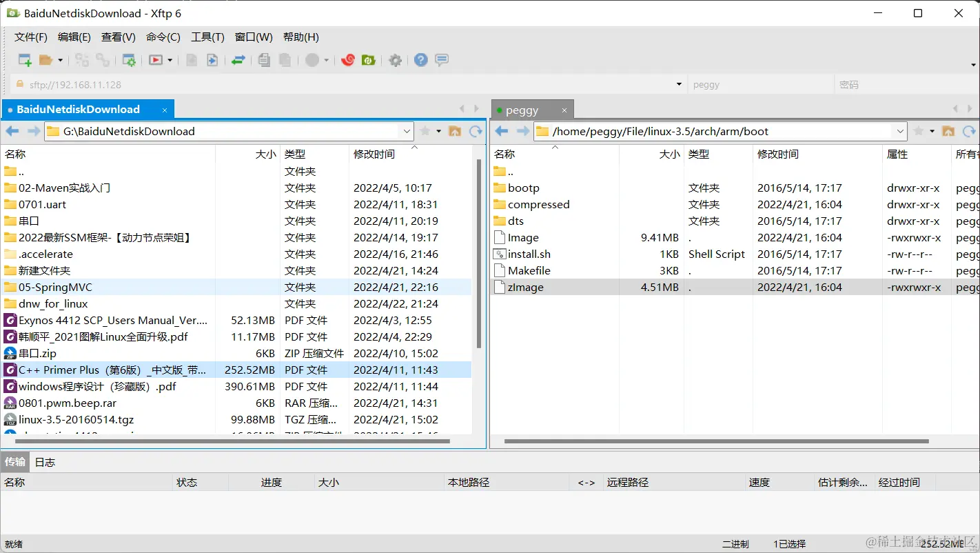Open Help via blue question icon

coord(421,60)
